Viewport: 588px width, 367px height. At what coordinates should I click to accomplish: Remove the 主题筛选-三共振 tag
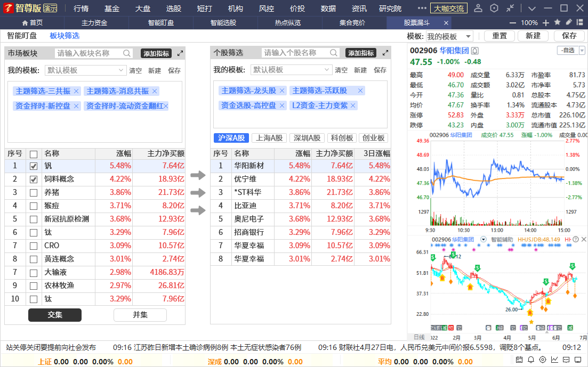click(76, 91)
